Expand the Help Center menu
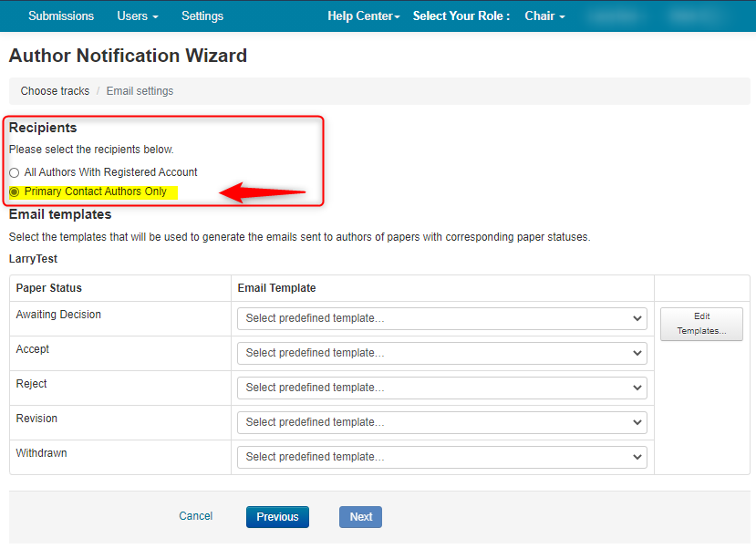756x559 pixels. 363,16
